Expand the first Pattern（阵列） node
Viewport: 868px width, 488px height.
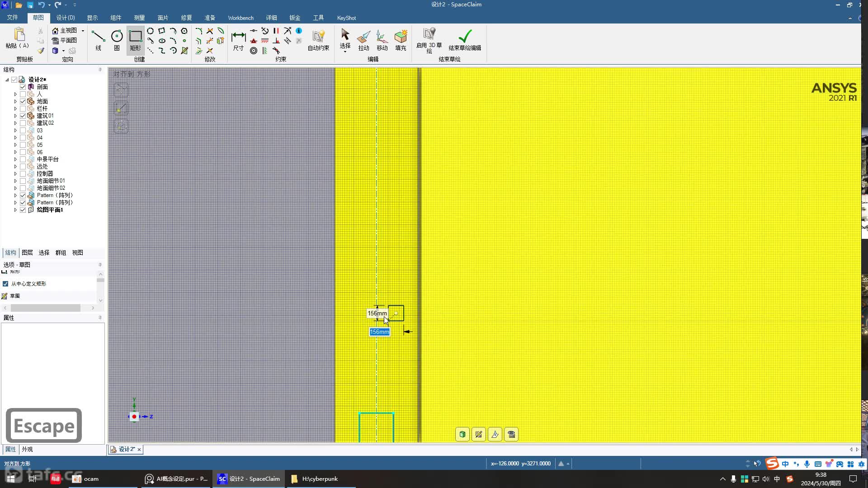[15, 195]
